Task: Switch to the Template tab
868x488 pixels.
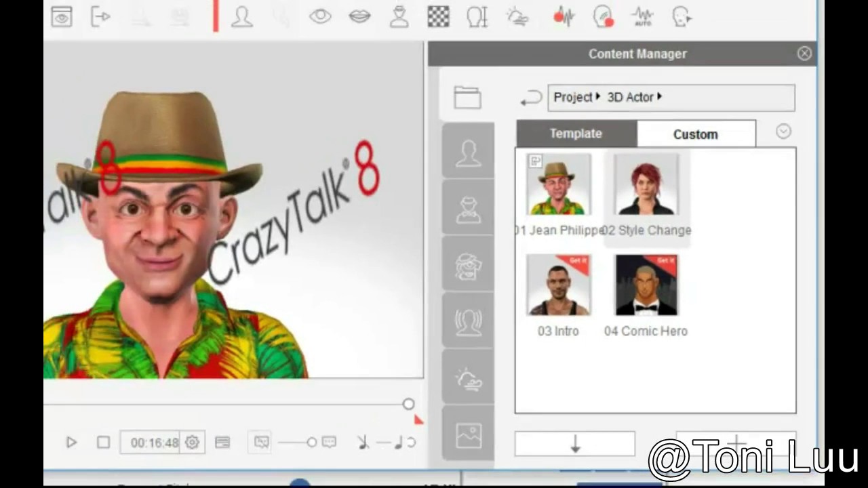Action: click(576, 134)
